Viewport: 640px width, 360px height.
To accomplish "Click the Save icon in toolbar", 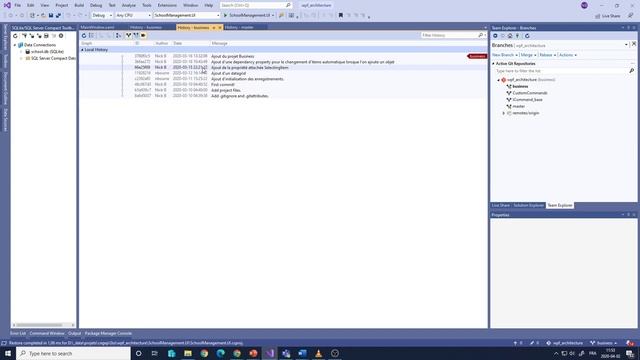I will [51, 15].
